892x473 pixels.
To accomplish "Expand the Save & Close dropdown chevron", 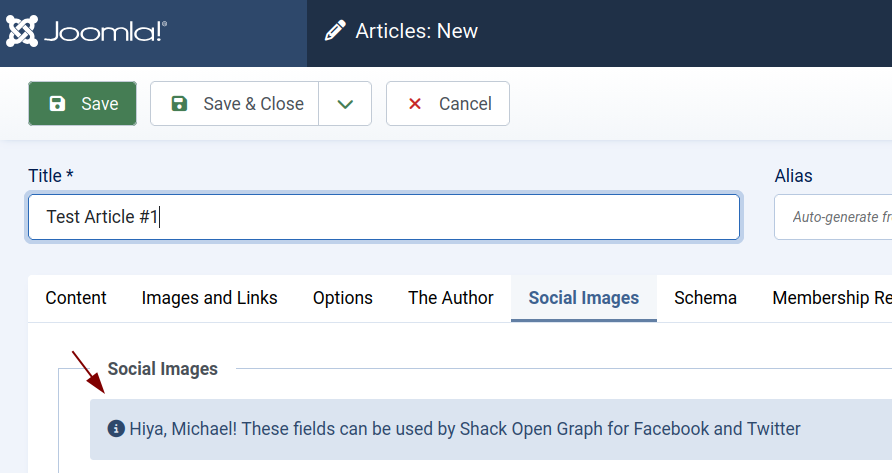I will 345,104.
